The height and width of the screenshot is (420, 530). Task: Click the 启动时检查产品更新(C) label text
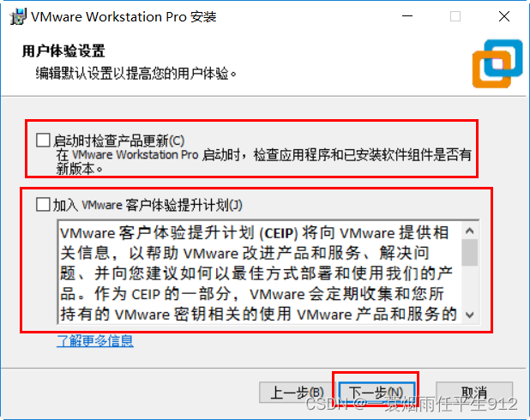(x=119, y=141)
